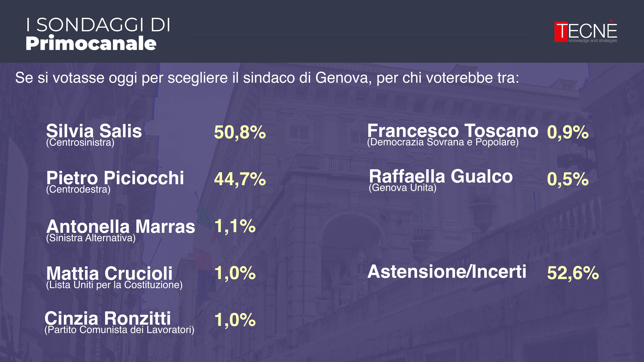Image resolution: width=644 pixels, height=362 pixels.
Task: Click the 0,9% percentage value
Action: point(568,132)
